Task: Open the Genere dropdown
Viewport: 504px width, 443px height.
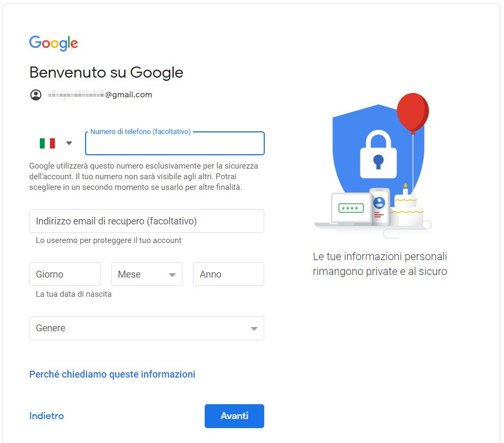Action: pos(146,328)
